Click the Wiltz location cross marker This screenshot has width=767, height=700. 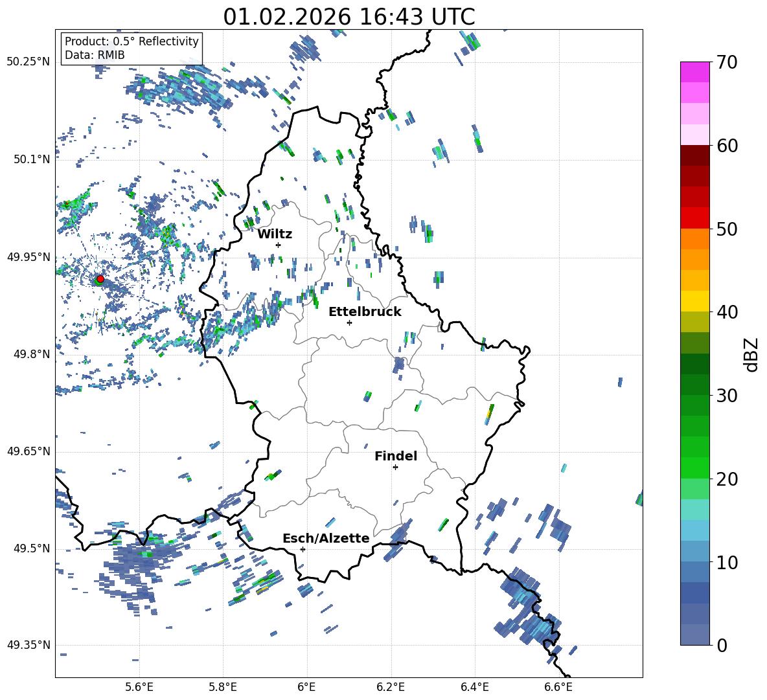pyautogui.click(x=278, y=245)
